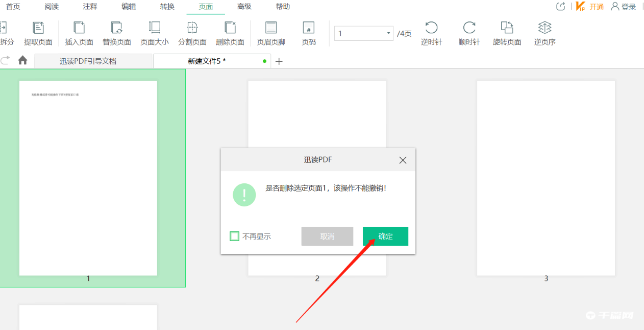
Task: Open the share icon near 开通
Action: click(x=560, y=6)
